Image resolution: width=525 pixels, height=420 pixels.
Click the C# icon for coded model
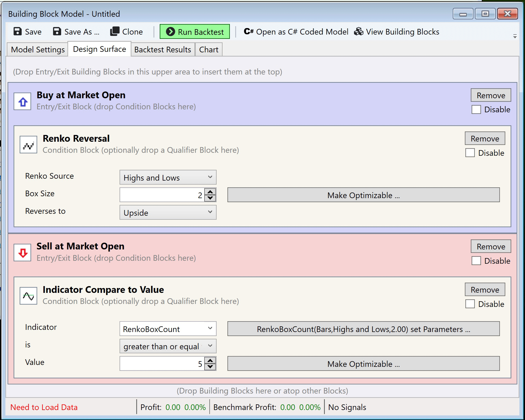(248, 31)
